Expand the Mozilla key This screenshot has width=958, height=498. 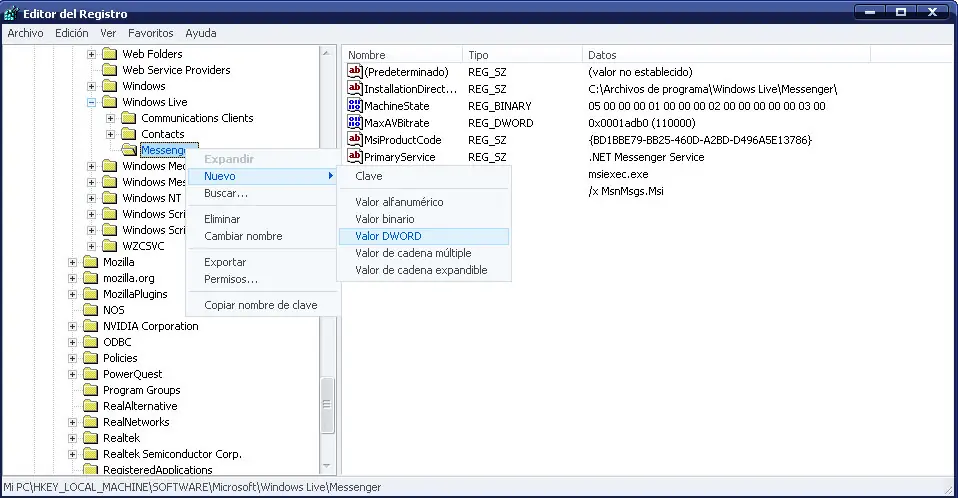[72, 262]
